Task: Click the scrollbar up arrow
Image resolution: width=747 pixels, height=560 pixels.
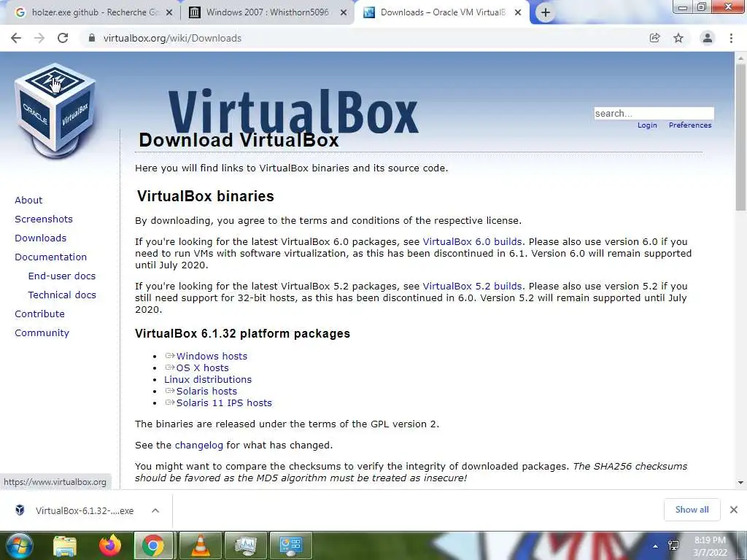Action: point(740,57)
